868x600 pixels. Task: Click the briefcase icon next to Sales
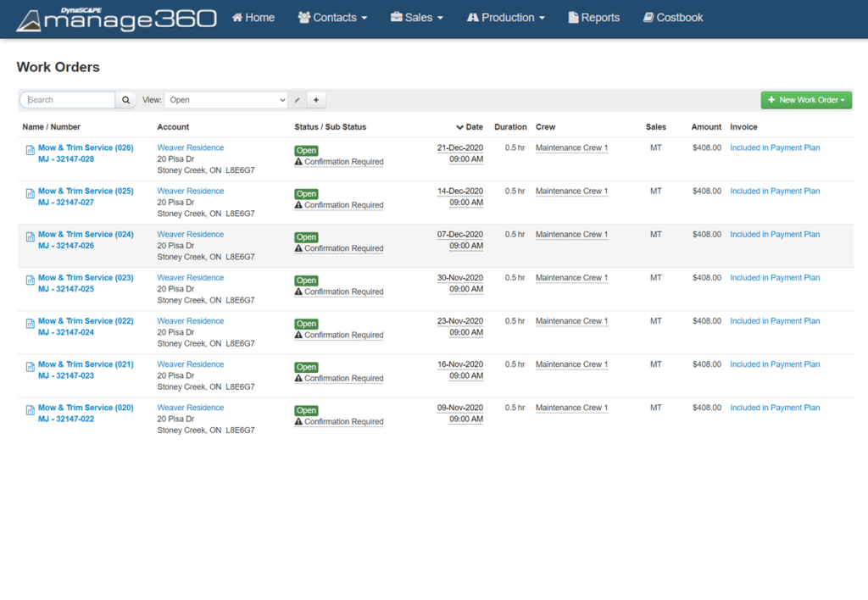pyautogui.click(x=396, y=17)
